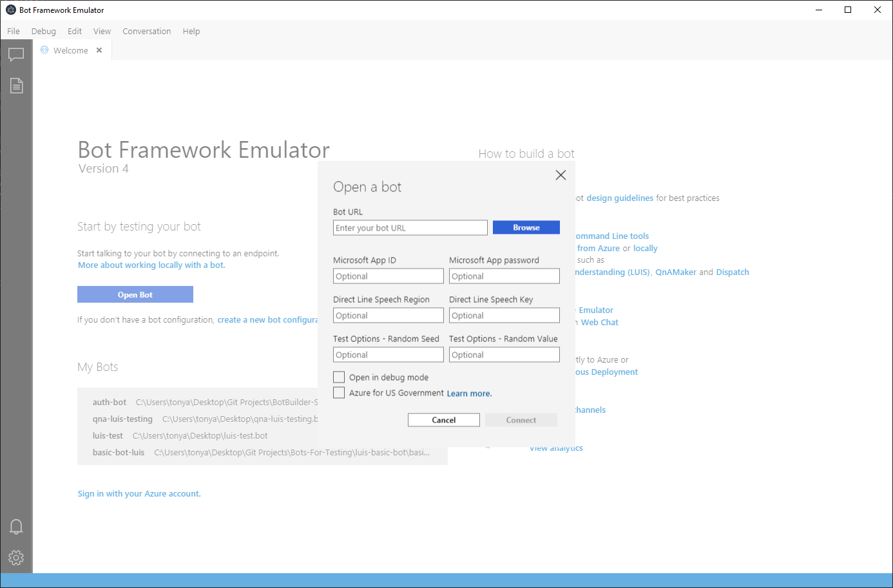Viewport: 893px width, 588px height.
Task: Click Direct Line Speech Key field
Action: pyautogui.click(x=504, y=316)
